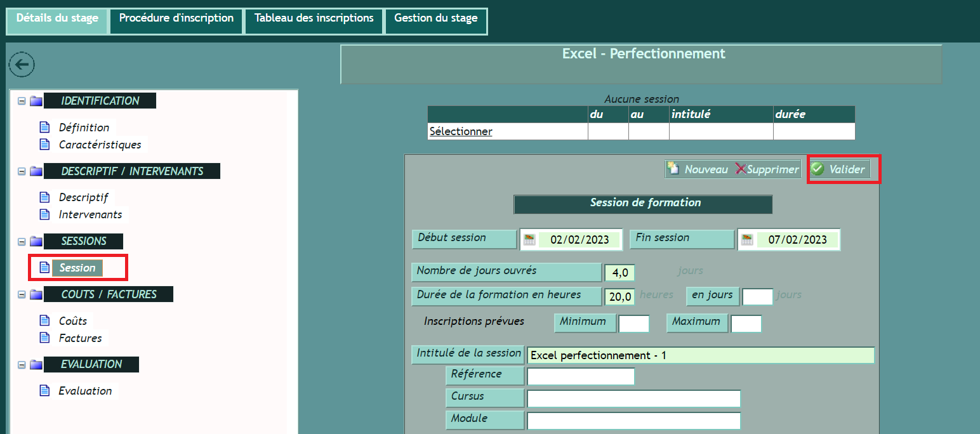980x434 pixels.
Task: Click the green Valider checkmark icon
Action: click(x=818, y=169)
